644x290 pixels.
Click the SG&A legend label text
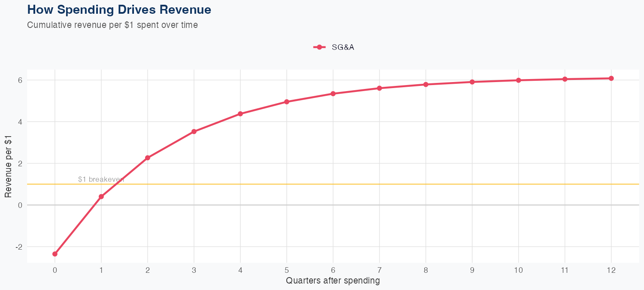tap(343, 47)
